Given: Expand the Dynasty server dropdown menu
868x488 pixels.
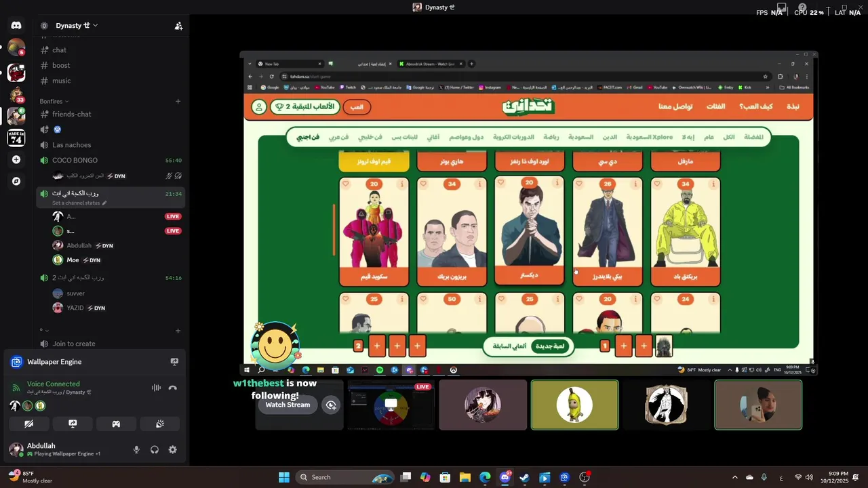Looking at the screenshot, I should (x=77, y=26).
